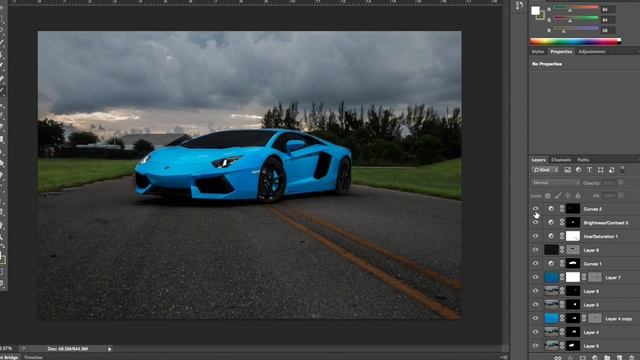Open the Mini Bridge tab at the bottom

point(9,357)
